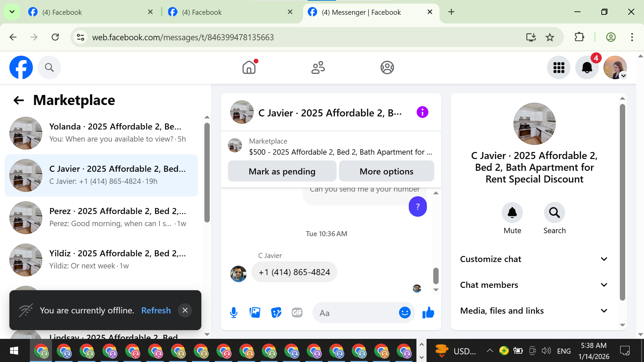Open the emoji picker in message box
Screen dimensions: 644x362
[x=405, y=313]
